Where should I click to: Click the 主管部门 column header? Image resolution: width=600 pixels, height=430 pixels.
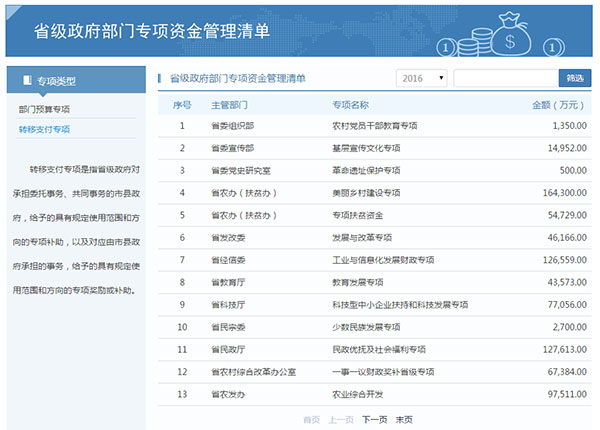coord(229,104)
